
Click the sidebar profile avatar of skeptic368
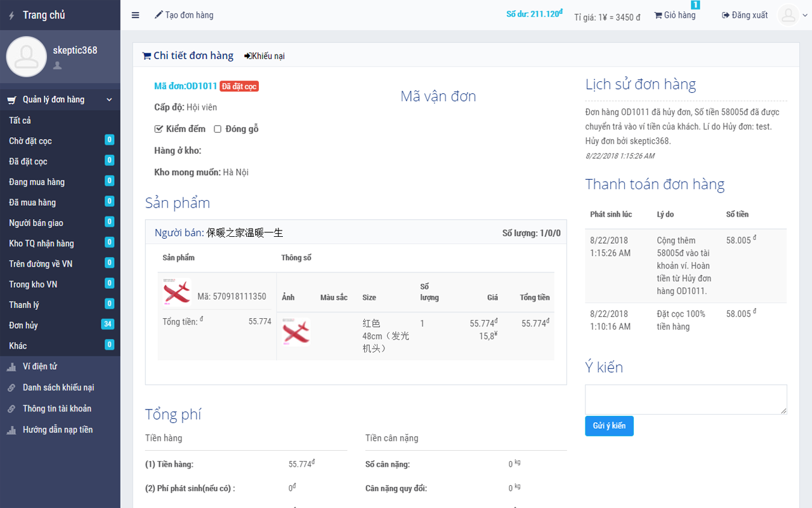(27, 57)
